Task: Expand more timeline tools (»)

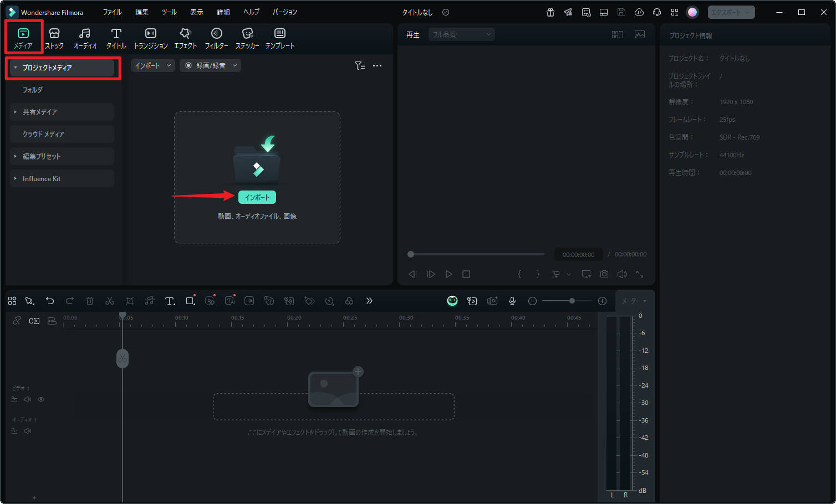Action: coord(369,301)
